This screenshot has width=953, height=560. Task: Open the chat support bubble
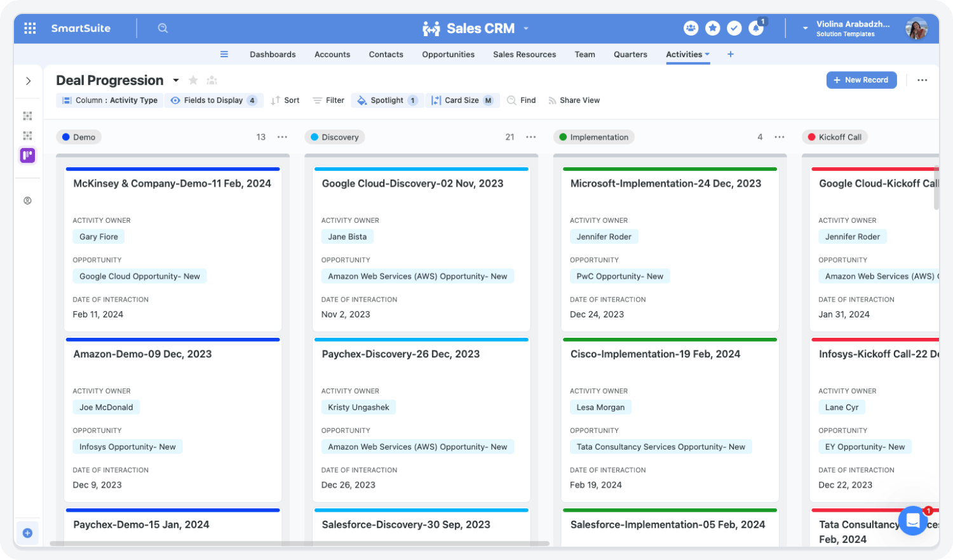point(913,521)
